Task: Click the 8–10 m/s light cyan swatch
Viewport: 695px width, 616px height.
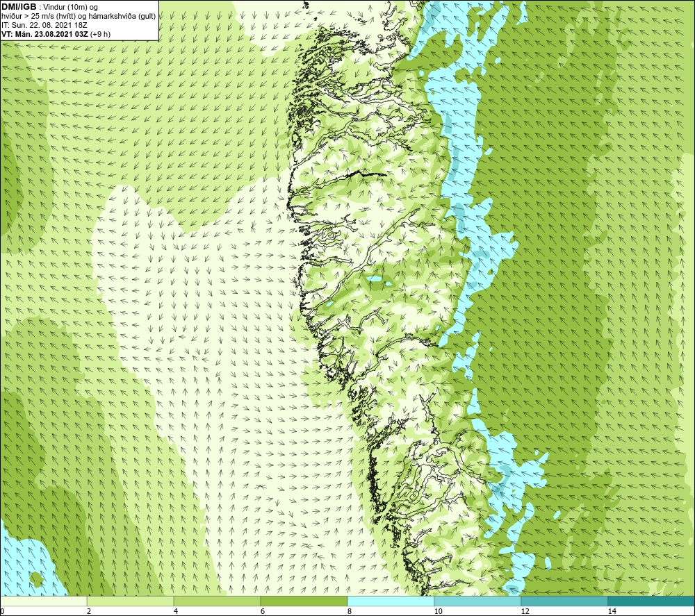Action: (391, 601)
